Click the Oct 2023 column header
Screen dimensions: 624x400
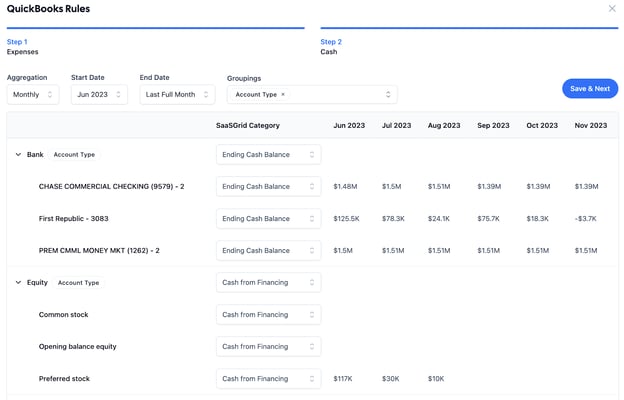click(542, 125)
